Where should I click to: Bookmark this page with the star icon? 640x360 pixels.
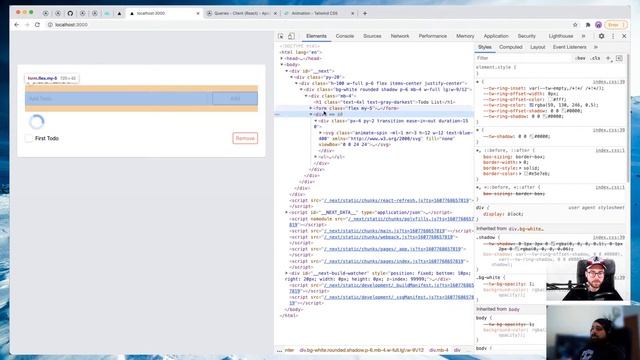coord(575,25)
